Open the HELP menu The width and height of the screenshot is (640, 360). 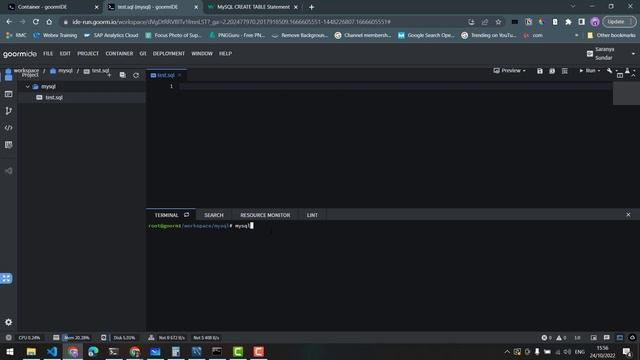pos(225,53)
